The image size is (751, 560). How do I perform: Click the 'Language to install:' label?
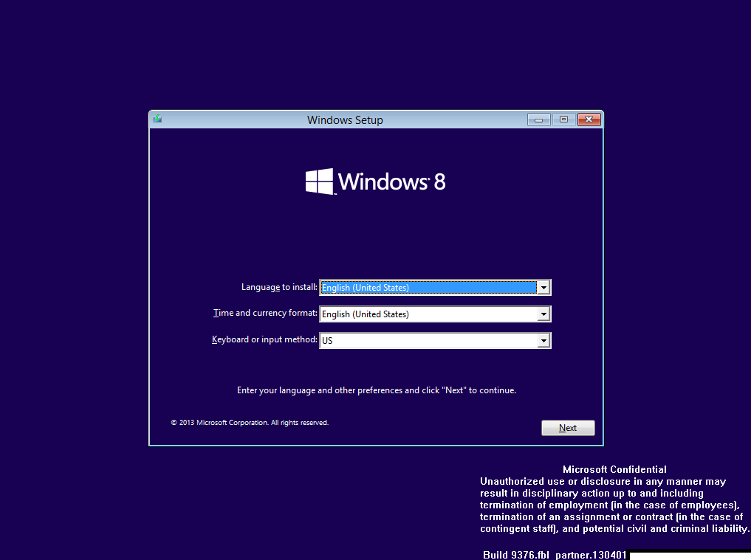279,287
